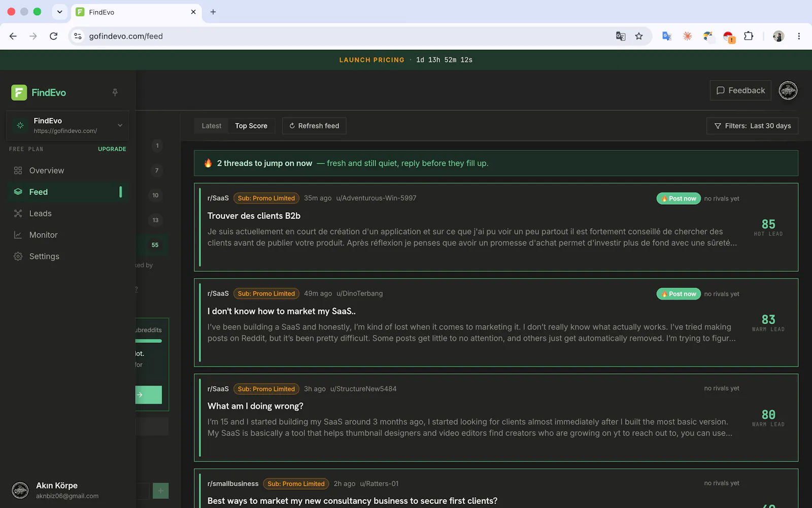812x508 pixels.
Task: Open thread What am I doing wrong?
Action: coord(255,406)
